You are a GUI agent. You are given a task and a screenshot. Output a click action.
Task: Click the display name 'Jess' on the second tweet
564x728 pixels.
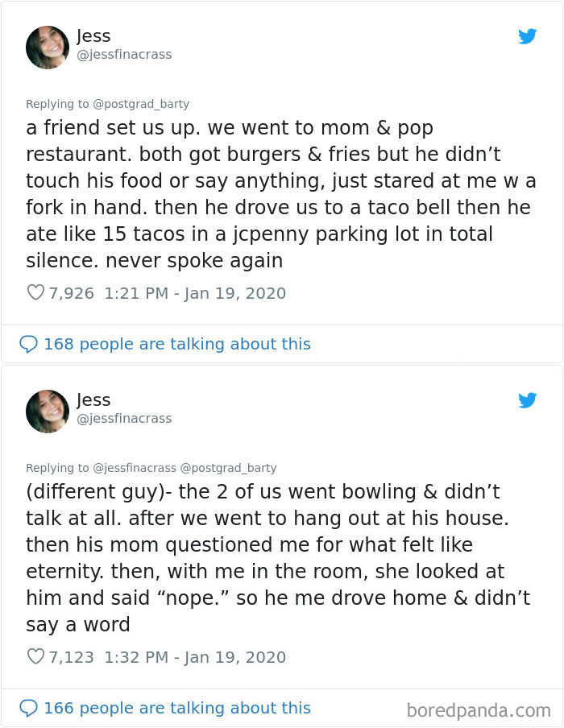coord(93,399)
